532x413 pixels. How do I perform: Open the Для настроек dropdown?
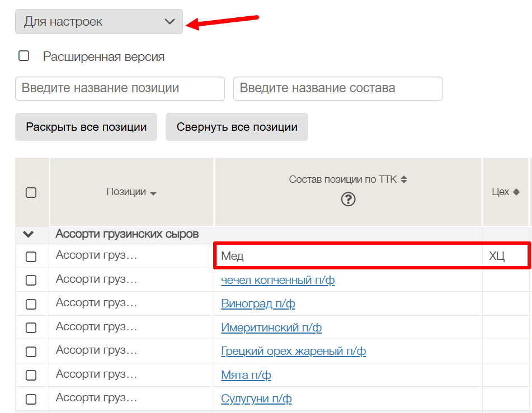(99, 22)
